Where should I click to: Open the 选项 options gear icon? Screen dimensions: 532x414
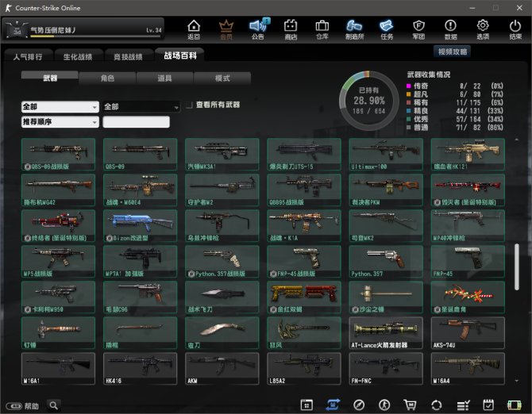483,29
